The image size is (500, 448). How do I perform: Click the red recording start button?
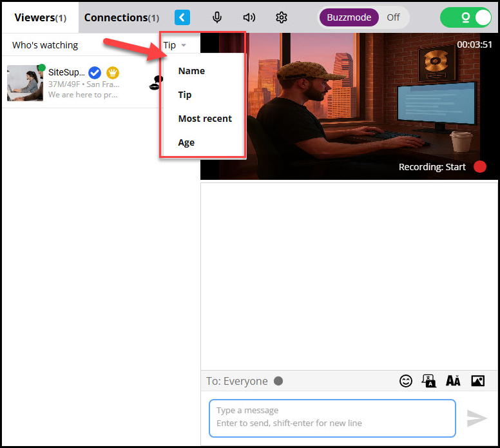[x=479, y=166]
